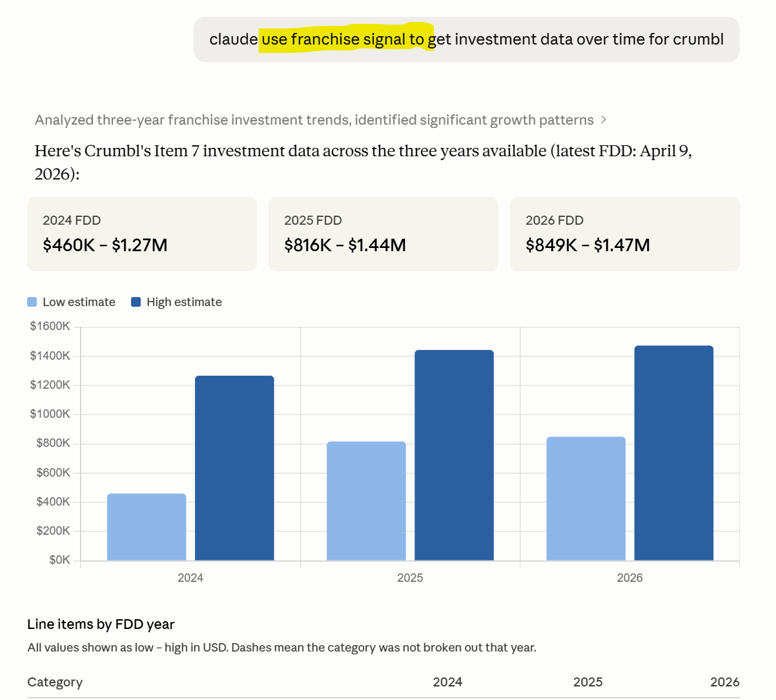
Task: Click the "All values shown as low – high" note
Action: coord(281,648)
